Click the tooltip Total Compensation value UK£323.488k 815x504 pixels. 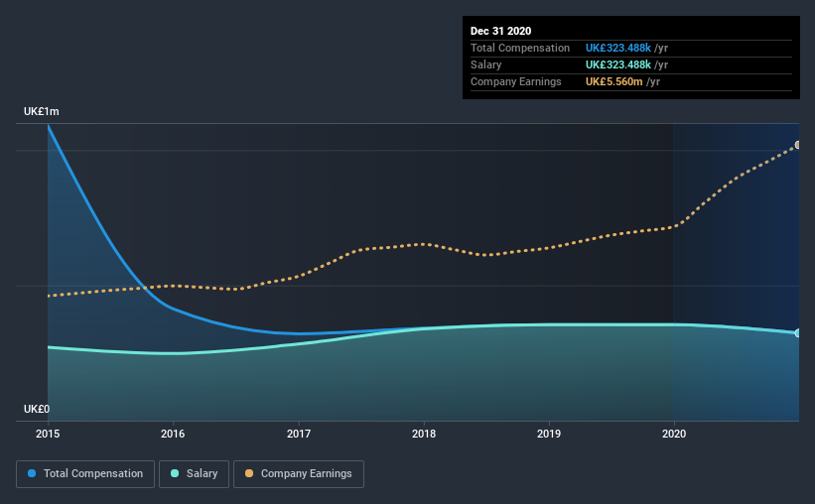point(618,48)
